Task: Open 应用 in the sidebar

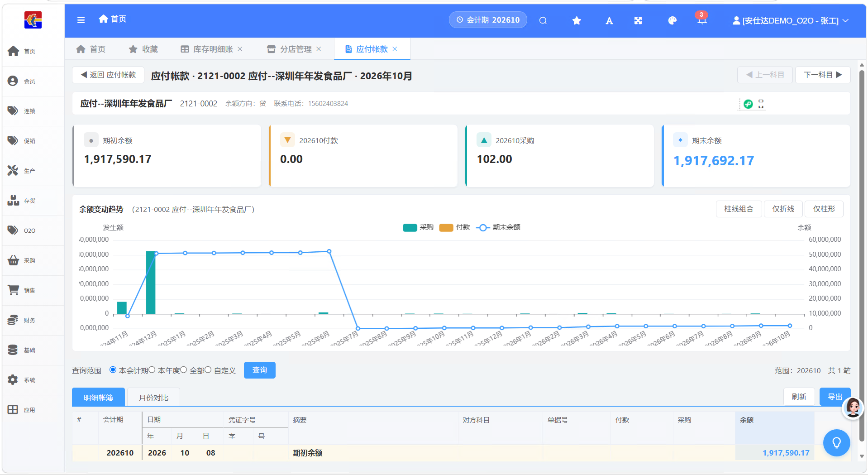Action: coord(33,410)
